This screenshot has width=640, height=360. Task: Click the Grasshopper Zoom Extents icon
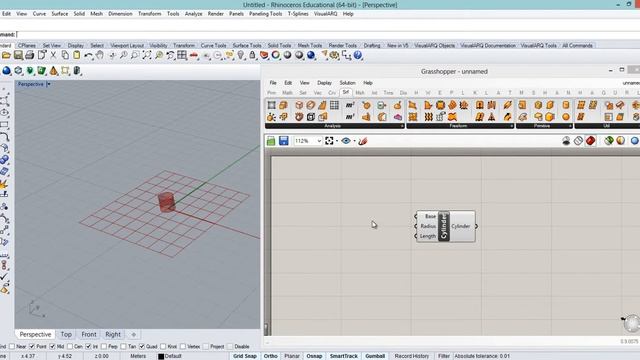pos(329,141)
